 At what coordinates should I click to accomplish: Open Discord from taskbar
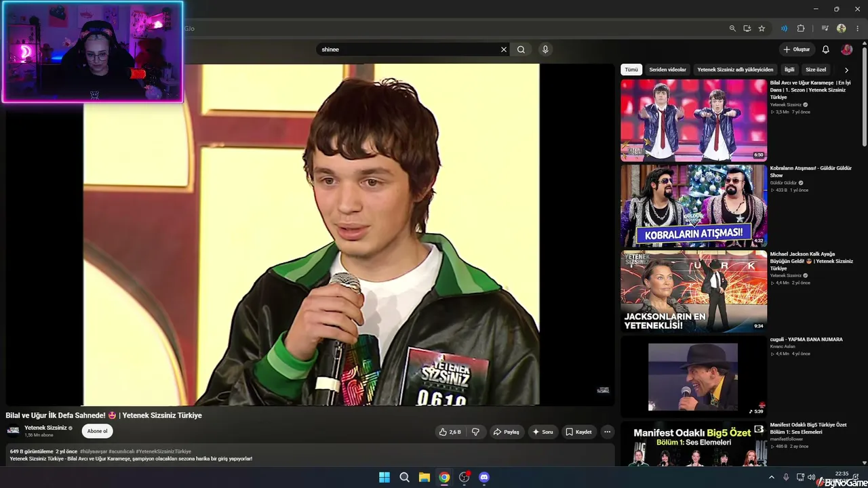click(x=484, y=477)
